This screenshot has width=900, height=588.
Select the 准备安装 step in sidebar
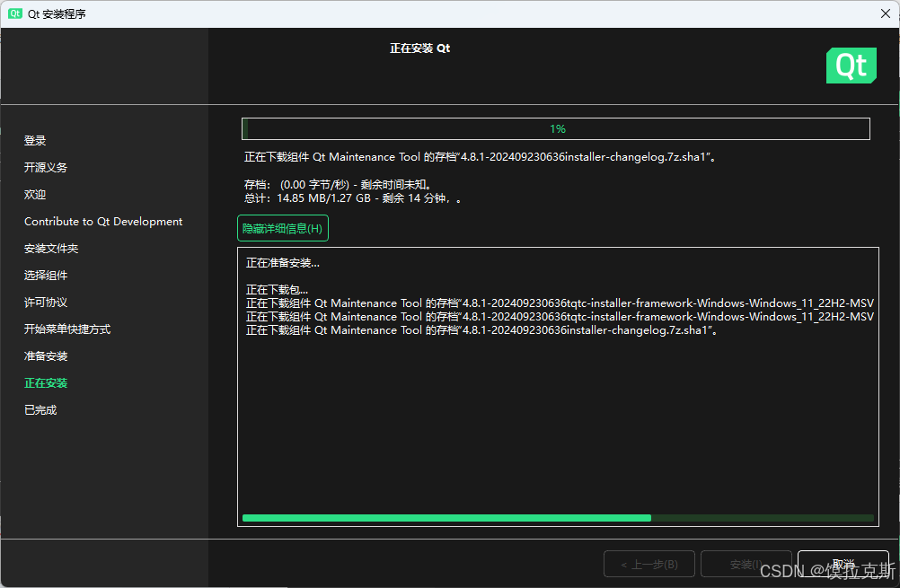click(45, 356)
